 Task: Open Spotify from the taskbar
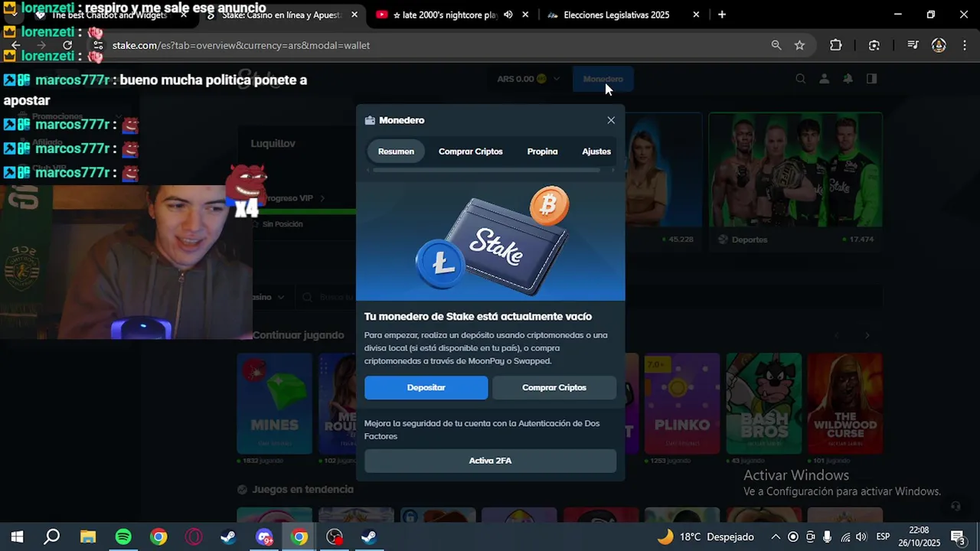123,537
